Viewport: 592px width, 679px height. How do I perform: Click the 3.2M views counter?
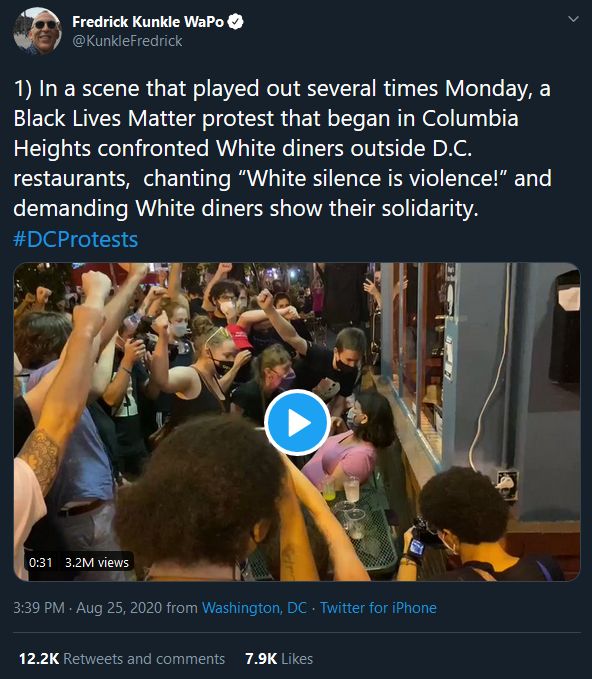coord(97,562)
